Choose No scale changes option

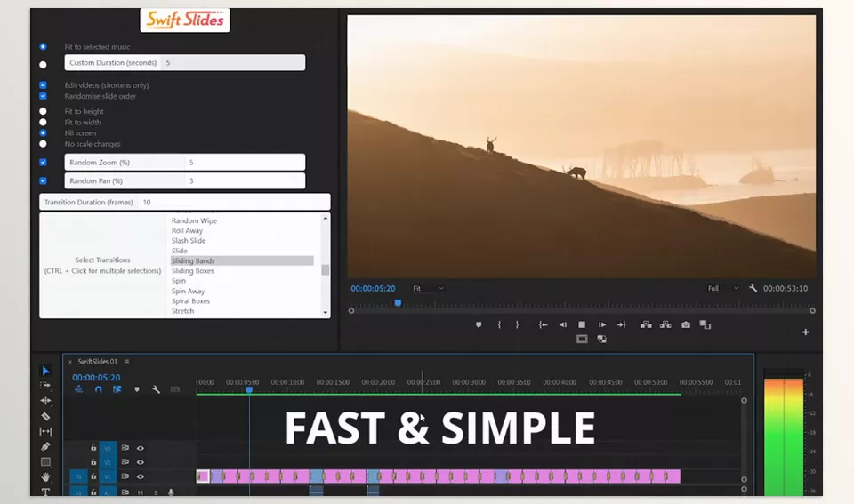point(43,144)
